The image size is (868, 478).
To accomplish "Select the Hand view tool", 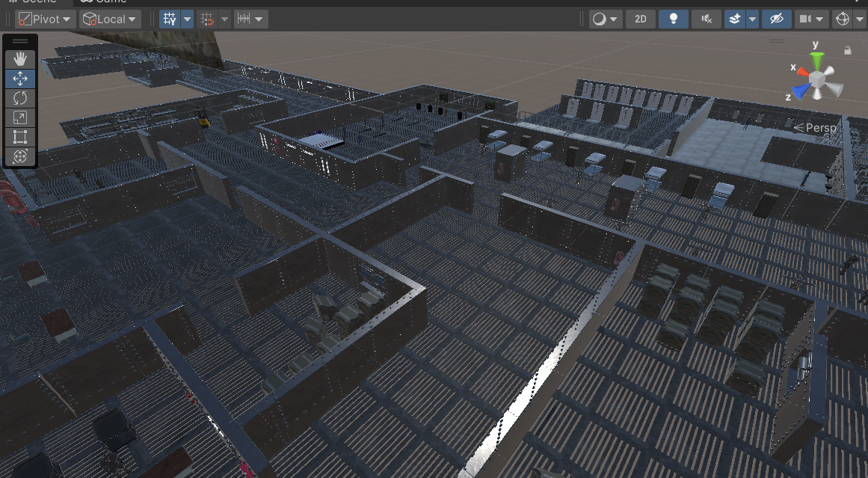I will coord(19,58).
